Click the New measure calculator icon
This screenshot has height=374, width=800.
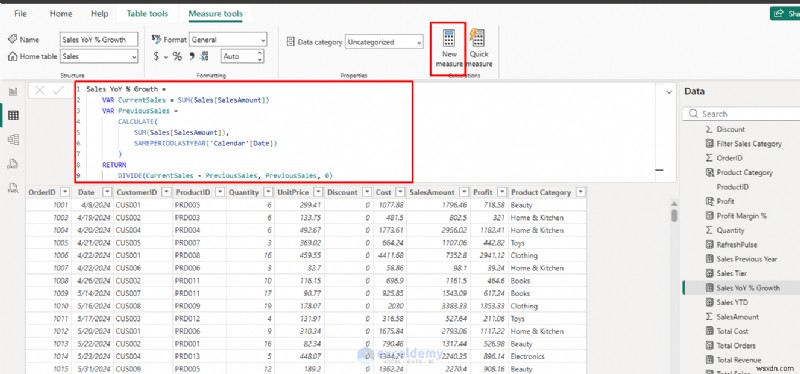(x=449, y=38)
